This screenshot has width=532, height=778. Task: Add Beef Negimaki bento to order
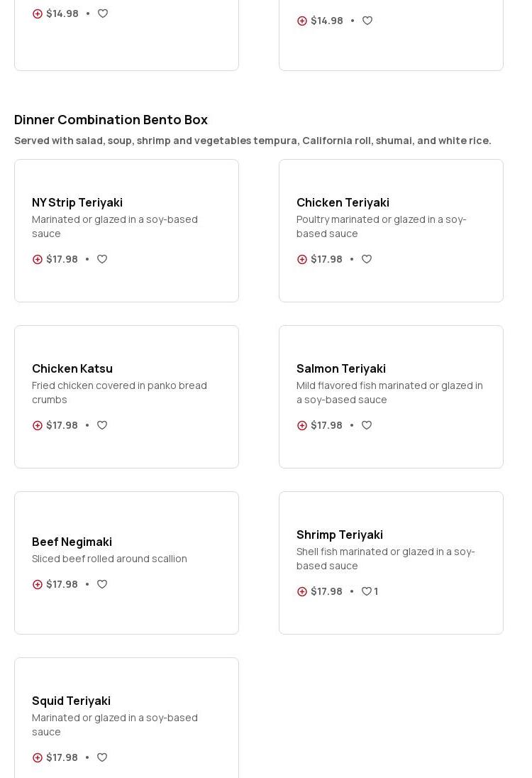(38, 585)
